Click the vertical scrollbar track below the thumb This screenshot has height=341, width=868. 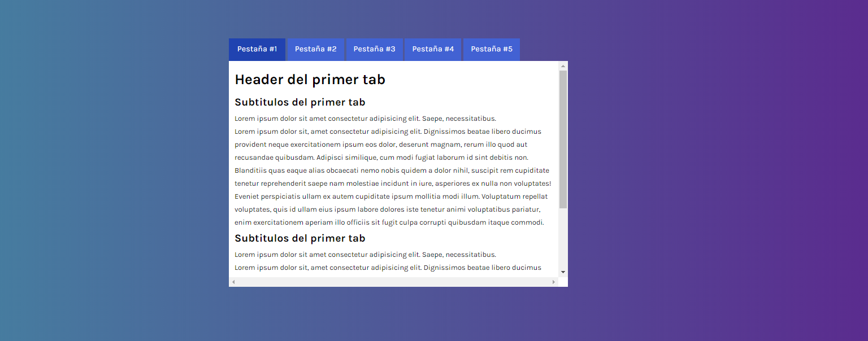coord(563,238)
